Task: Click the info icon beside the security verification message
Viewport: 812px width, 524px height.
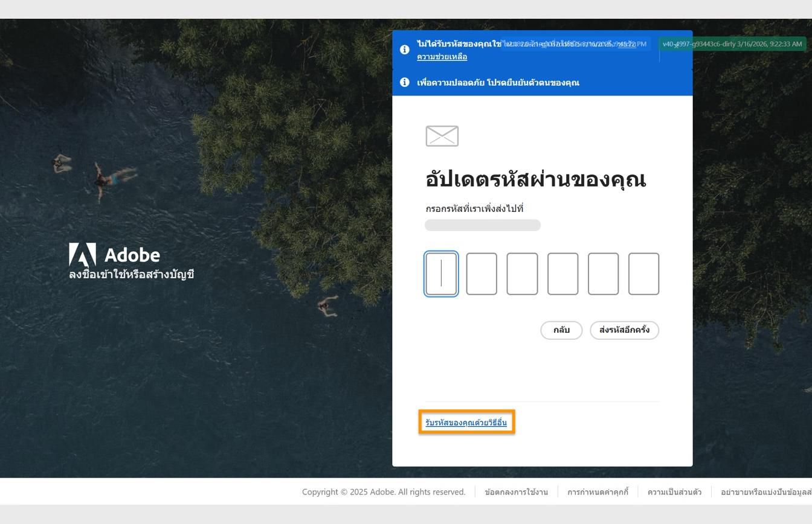Action: [x=405, y=82]
